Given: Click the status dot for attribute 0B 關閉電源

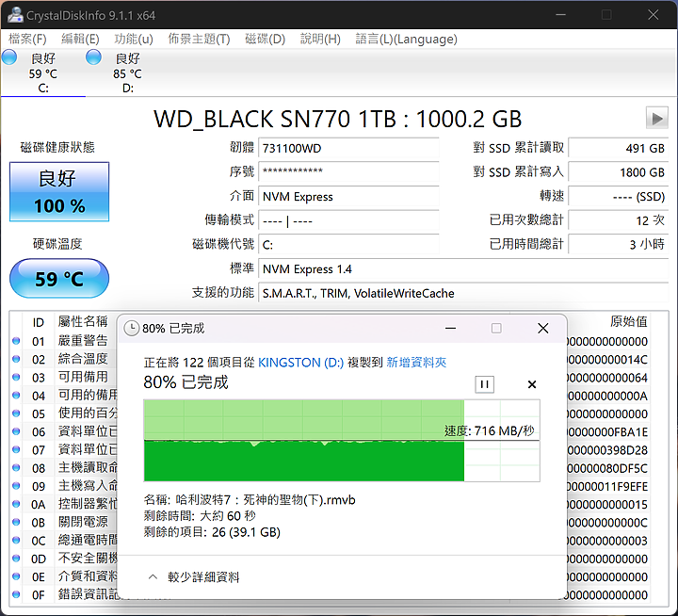Looking at the screenshot, I should [x=16, y=522].
